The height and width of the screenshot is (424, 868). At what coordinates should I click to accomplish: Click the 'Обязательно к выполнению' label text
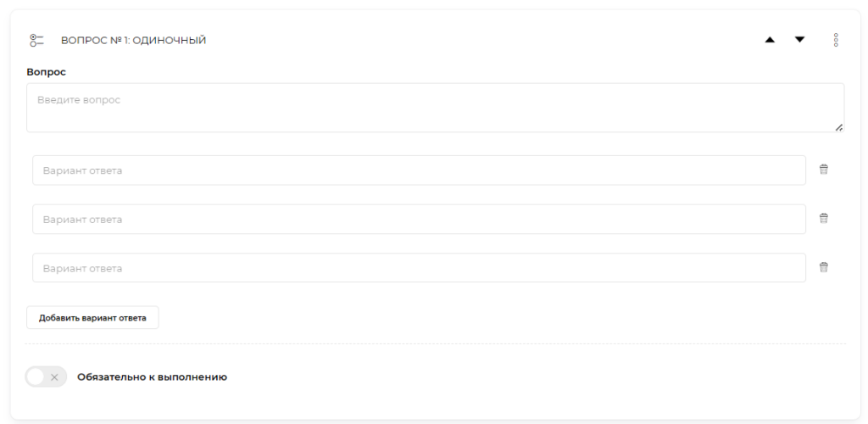pos(152,377)
